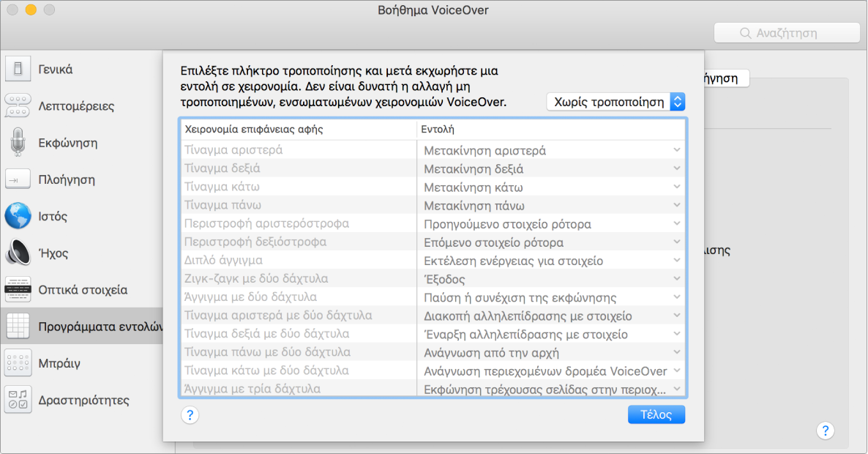Select the Προγράμματα εντολών grid icon

pyautogui.click(x=18, y=326)
